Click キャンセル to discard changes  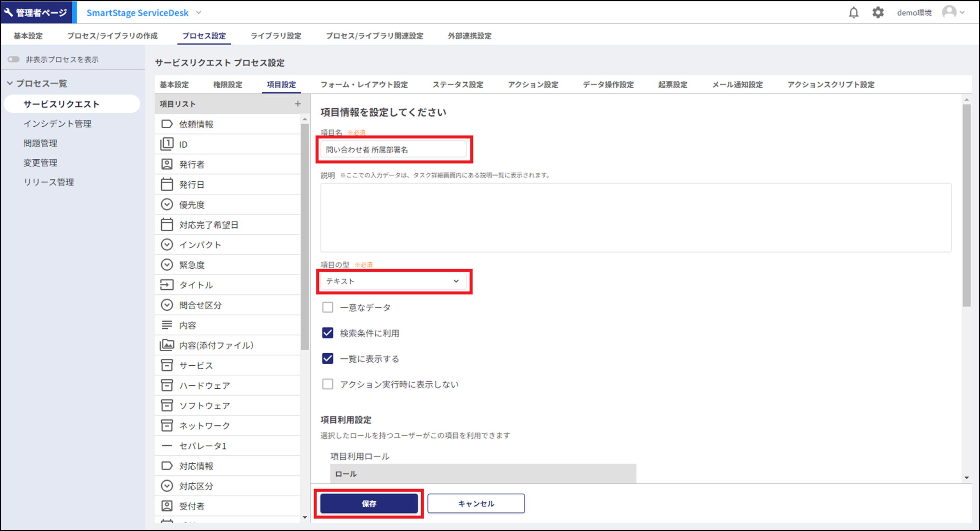tap(476, 503)
